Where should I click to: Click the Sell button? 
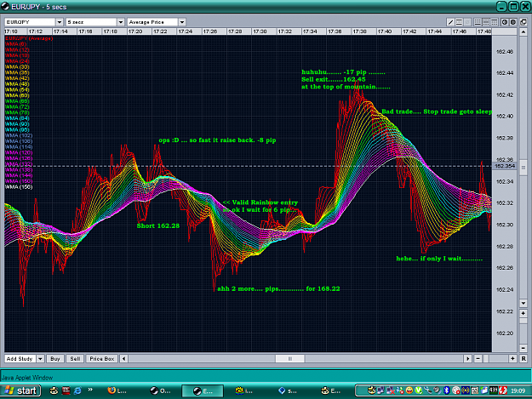pyautogui.click(x=75, y=359)
